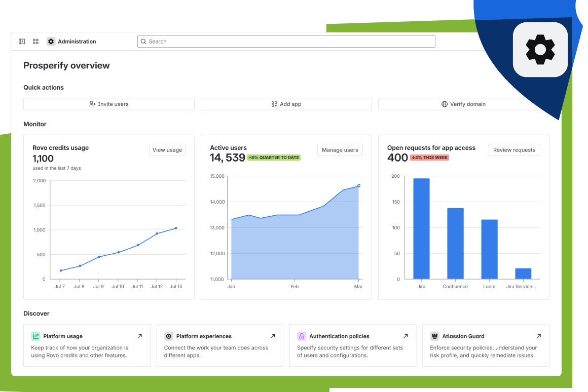Click the Platform experiences icon
The image size is (588, 392).
(169, 336)
